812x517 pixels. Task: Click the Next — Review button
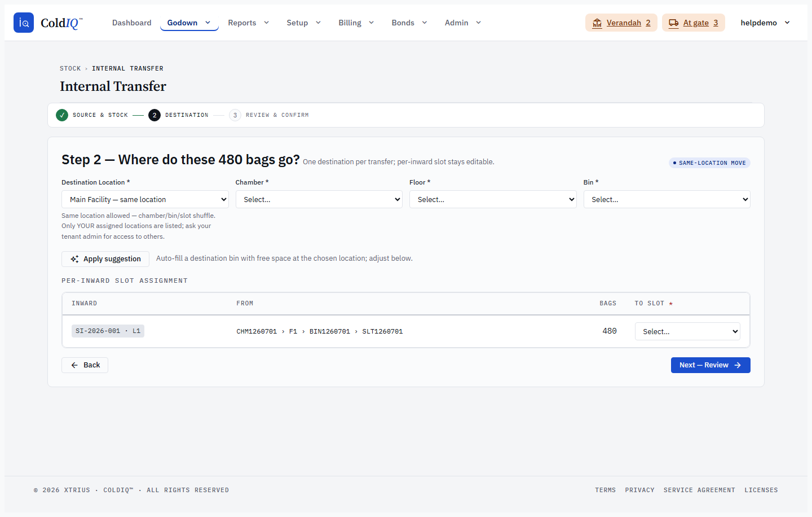710,365
